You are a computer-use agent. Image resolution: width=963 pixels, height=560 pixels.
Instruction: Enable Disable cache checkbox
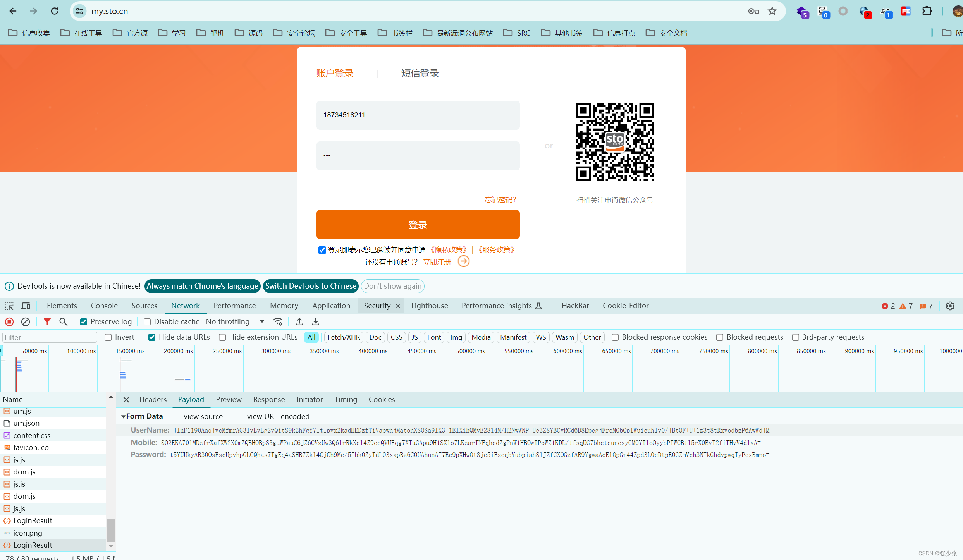coord(147,322)
